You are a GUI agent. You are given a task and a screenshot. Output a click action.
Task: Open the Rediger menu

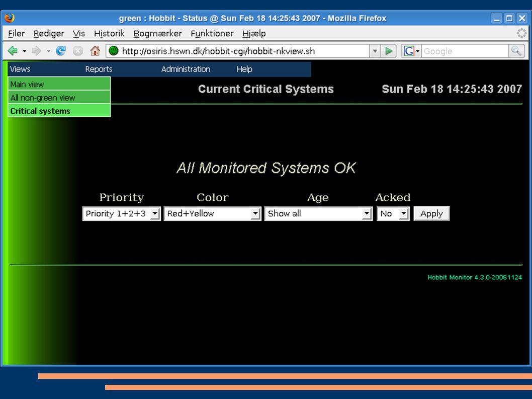click(49, 33)
